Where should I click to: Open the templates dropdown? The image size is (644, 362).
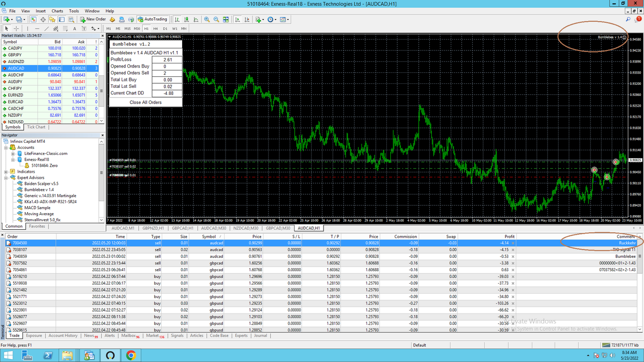click(x=288, y=19)
